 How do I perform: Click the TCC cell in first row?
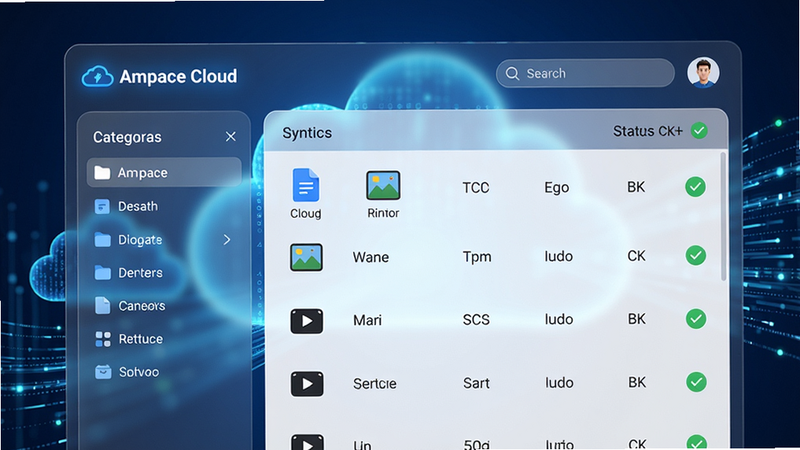point(476,188)
